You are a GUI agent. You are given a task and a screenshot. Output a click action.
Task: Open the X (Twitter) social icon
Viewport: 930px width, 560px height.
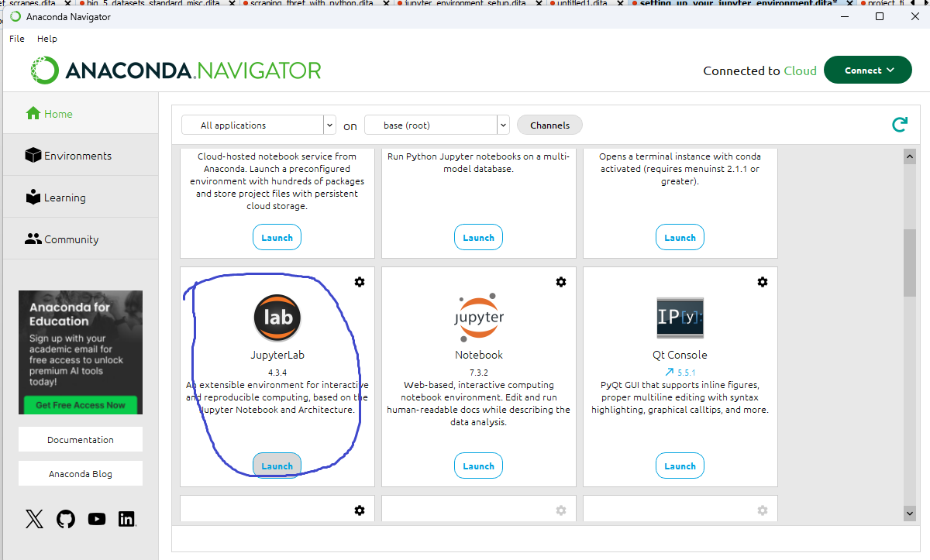pyautogui.click(x=34, y=519)
